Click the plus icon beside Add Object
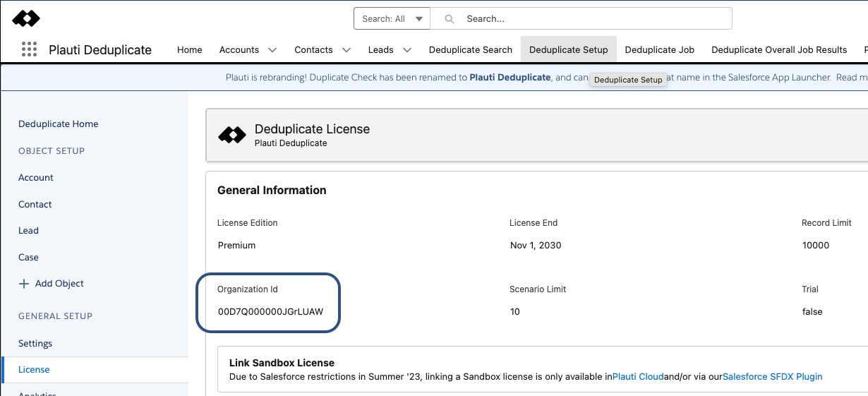The image size is (868, 396). [23, 284]
